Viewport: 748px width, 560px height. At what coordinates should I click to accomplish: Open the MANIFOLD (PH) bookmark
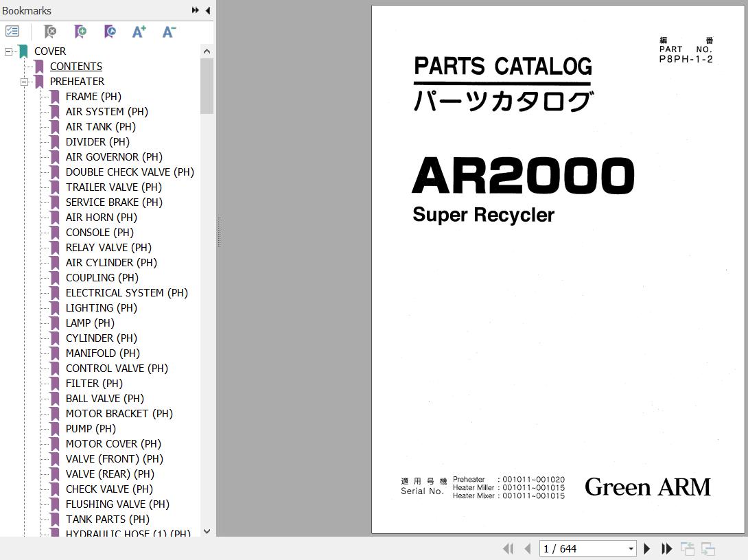coord(102,353)
